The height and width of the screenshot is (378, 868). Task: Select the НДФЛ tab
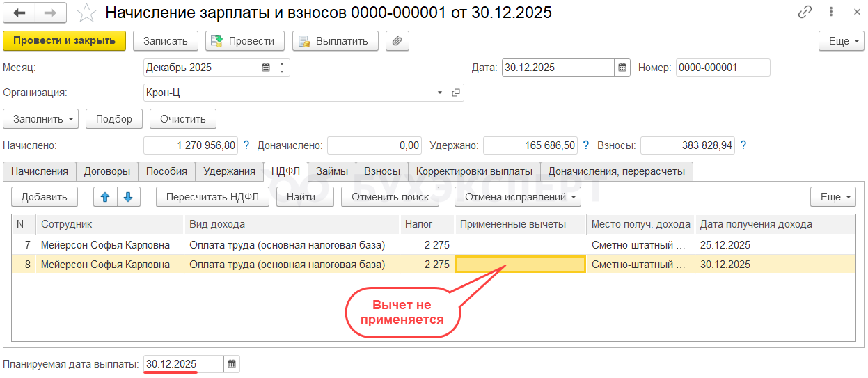(x=286, y=171)
